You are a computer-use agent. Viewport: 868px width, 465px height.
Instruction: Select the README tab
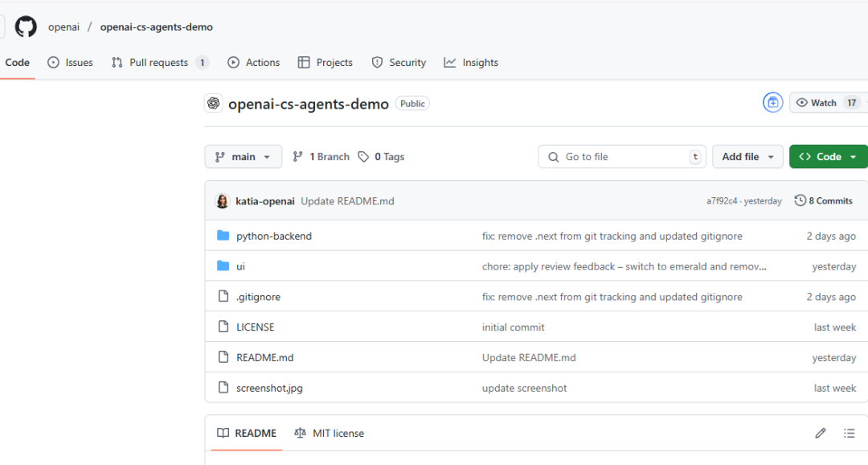pos(247,434)
